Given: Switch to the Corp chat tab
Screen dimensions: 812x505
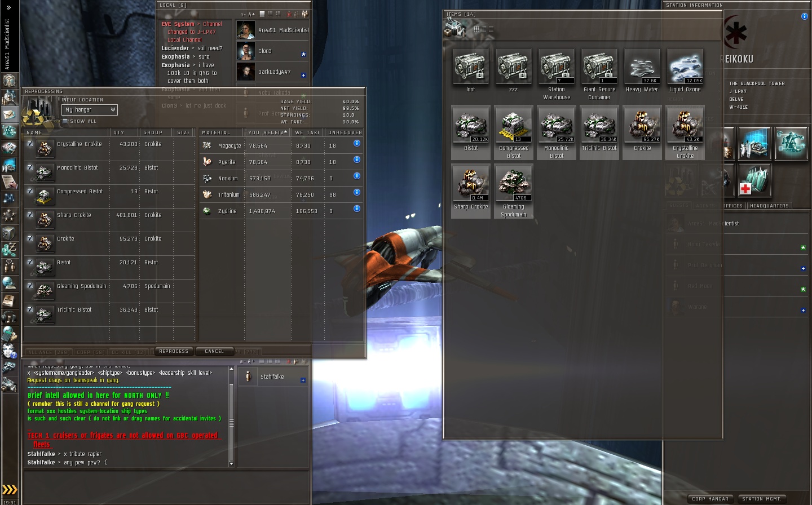Looking at the screenshot, I should (x=91, y=352).
